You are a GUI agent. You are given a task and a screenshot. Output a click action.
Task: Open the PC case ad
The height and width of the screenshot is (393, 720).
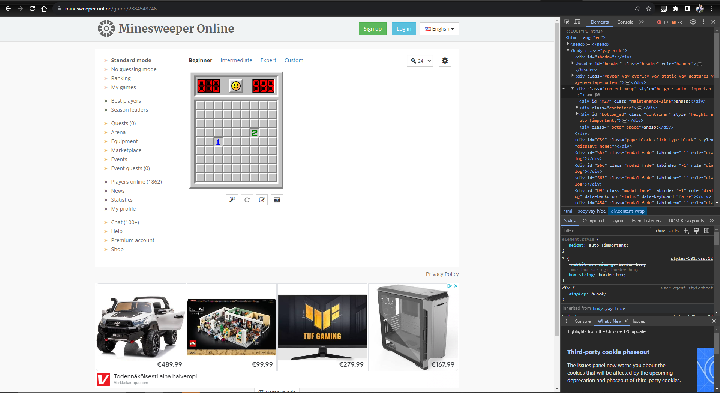[414, 326]
